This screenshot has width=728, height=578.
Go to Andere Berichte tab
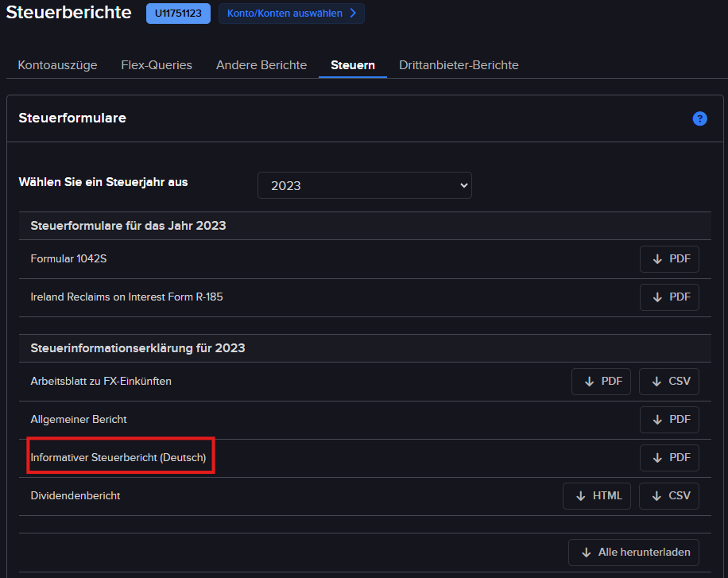point(261,65)
